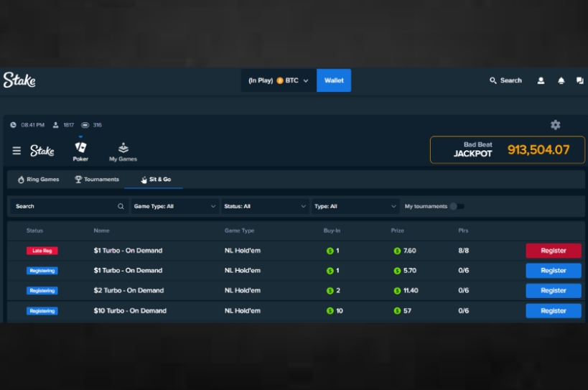Click the Game Type column header
This screenshot has width=588, height=390.
tap(239, 231)
